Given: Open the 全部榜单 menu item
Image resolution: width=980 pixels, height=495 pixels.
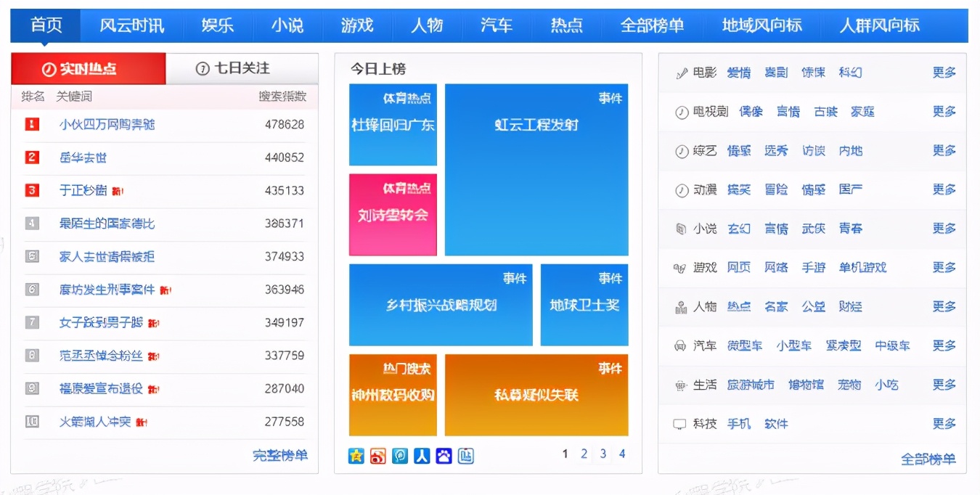Looking at the screenshot, I should [652, 25].
